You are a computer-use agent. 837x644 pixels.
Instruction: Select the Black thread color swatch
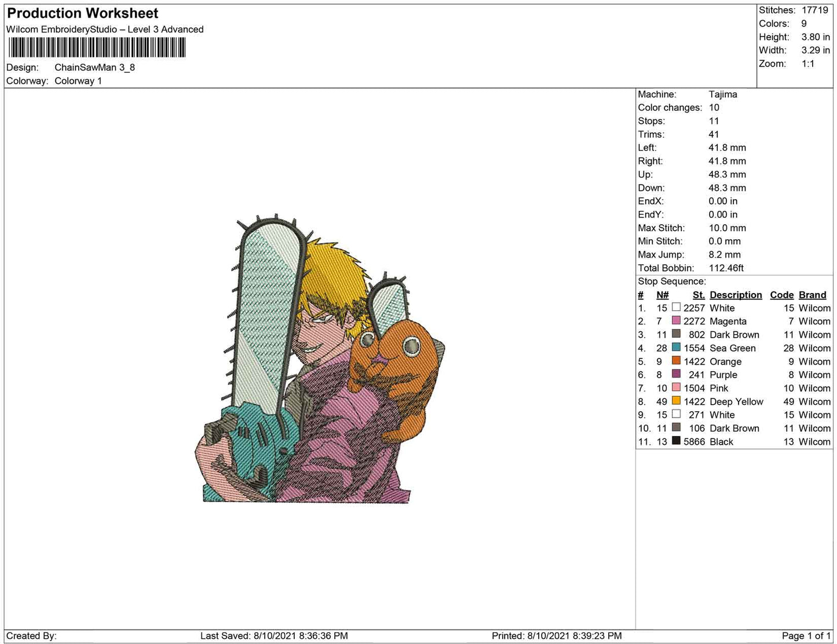point(676,441)
